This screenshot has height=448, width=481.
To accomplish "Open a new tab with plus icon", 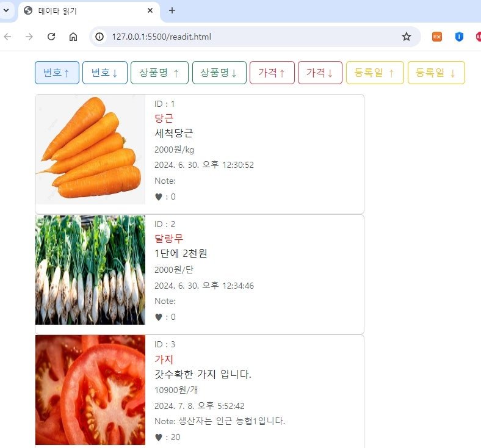I will (172, 10).
